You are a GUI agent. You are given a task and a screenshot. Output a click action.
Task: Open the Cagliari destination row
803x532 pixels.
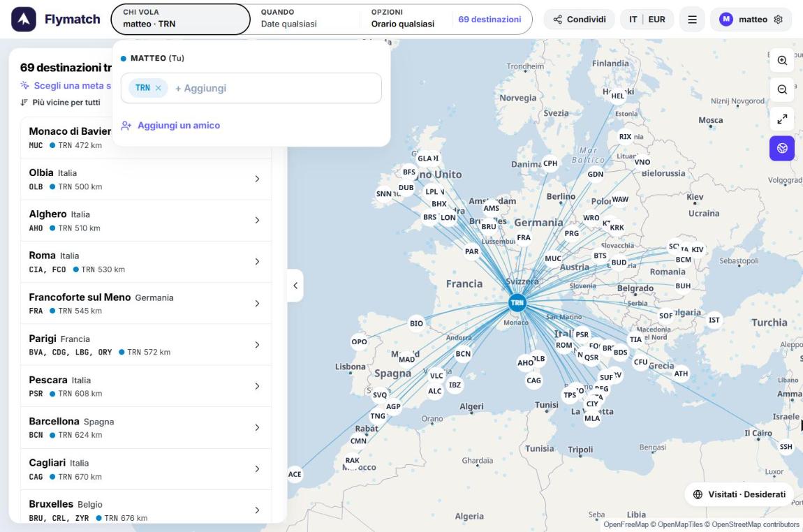146,469
